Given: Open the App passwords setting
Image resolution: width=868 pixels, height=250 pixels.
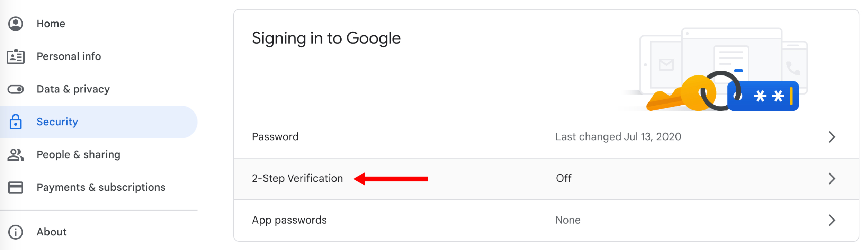Looking at the screenshot, I should point(546,220).
